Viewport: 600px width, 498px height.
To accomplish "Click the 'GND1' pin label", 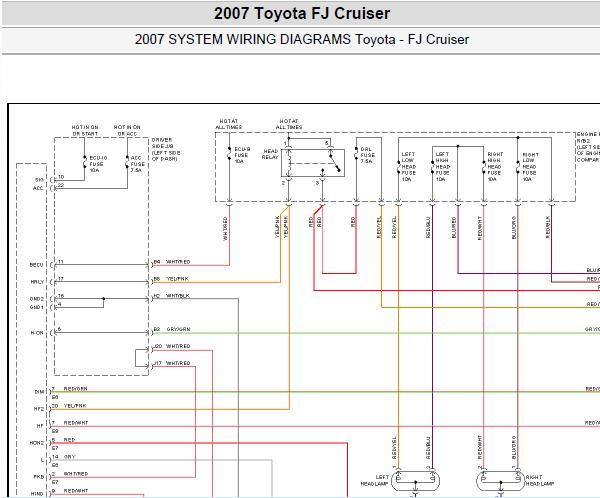I will click(37, 307).
